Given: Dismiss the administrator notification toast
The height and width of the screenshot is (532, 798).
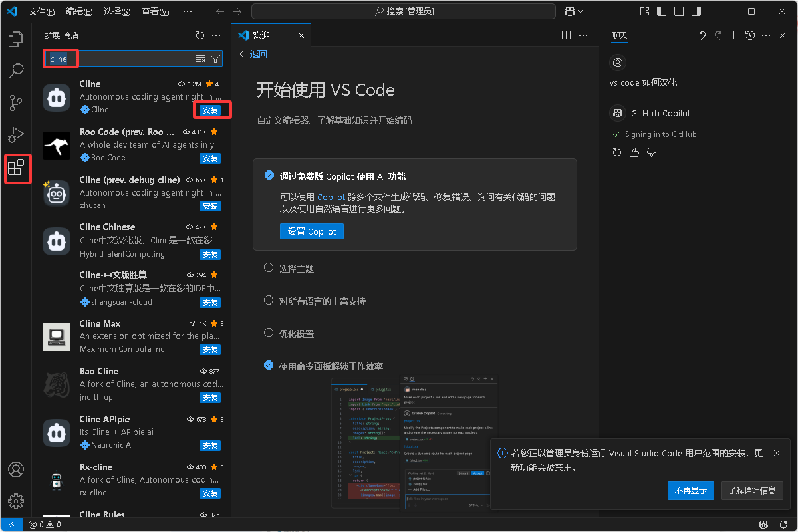Looking at the screenshot, I should point(777,453).
